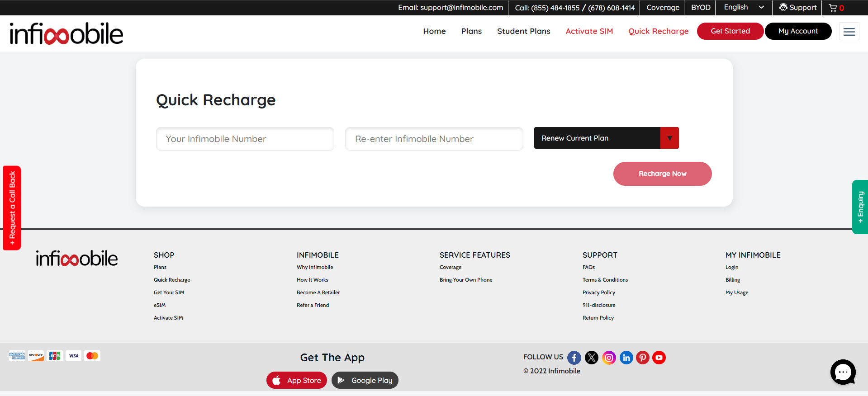Open the Why Infimobile link
868x396 pixels.
tap(315, 267)
